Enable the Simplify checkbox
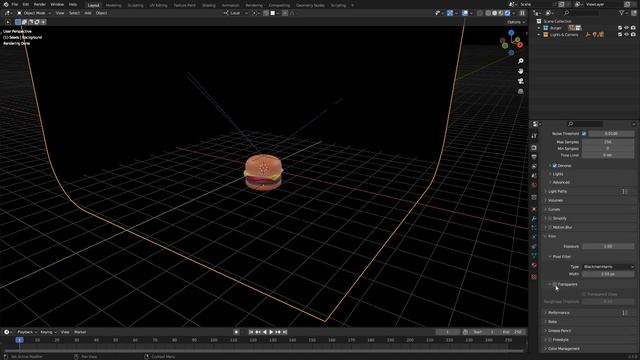The width and height of the screenshot is (640, 360). pos(550,218)
